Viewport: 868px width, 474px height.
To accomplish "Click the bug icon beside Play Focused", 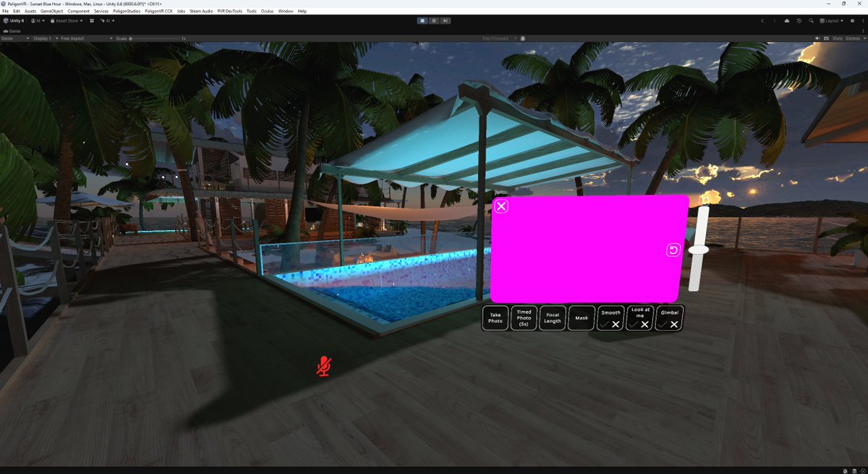I will point(524,38).
